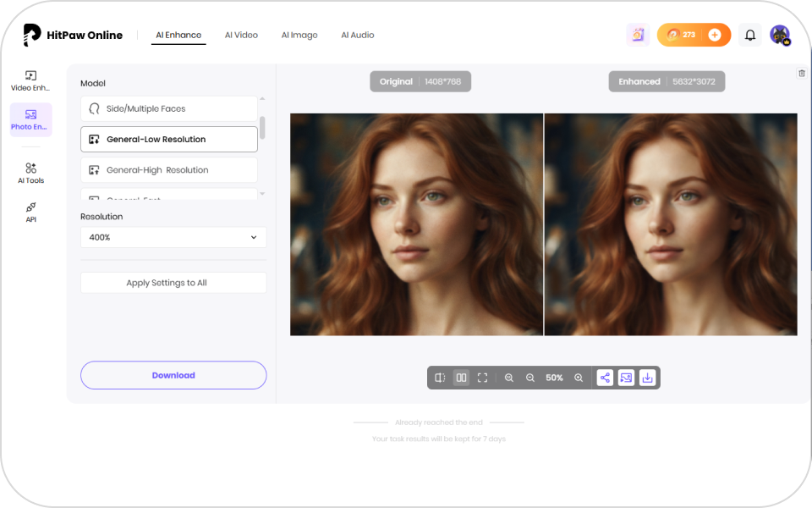Open API in the sidebar
The width and height of the screenshot is (812, 508).
pyautogui.click(x=30, y=212)
